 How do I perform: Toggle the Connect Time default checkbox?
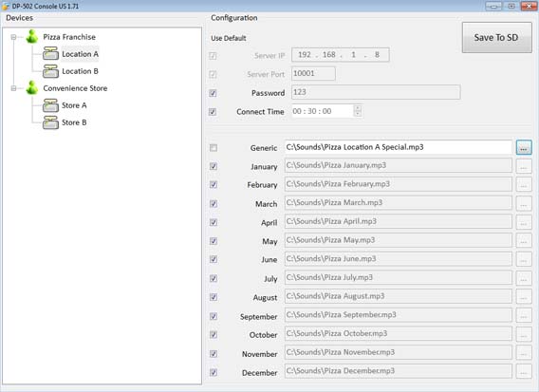click(x=213, y=112)
